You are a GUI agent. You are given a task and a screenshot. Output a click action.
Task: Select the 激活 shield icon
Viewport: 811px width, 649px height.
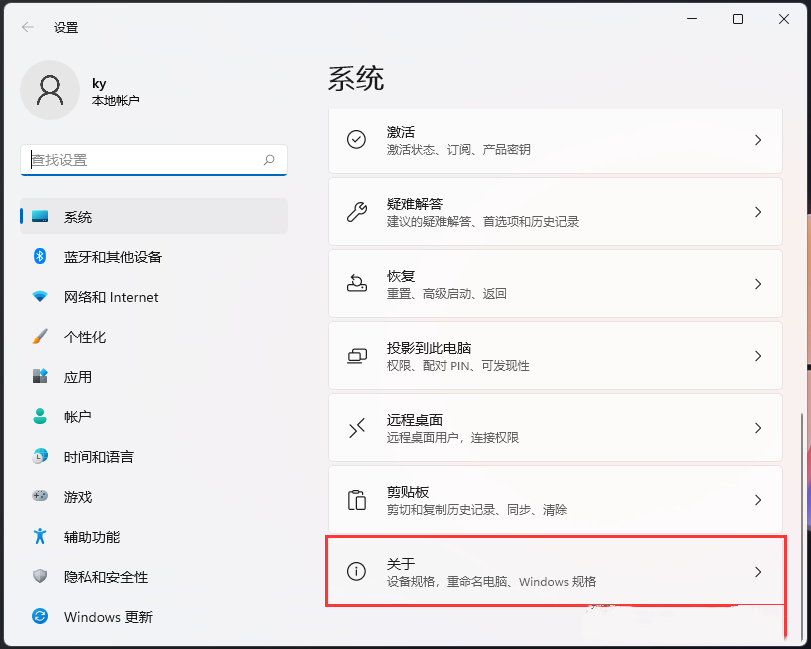pos(357,140)
